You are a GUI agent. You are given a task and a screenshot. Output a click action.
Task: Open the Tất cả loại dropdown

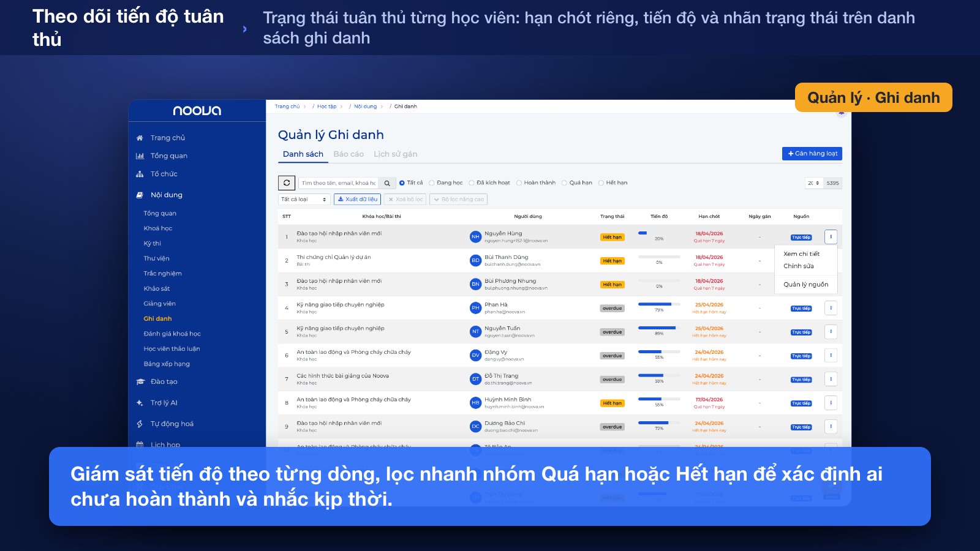tap(304, 199)
